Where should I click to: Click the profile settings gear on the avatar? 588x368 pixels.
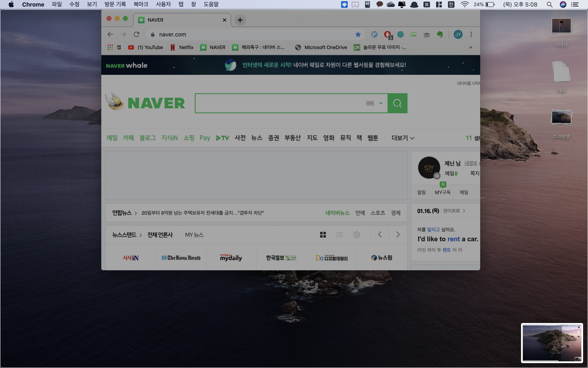[x=437, y=176]
